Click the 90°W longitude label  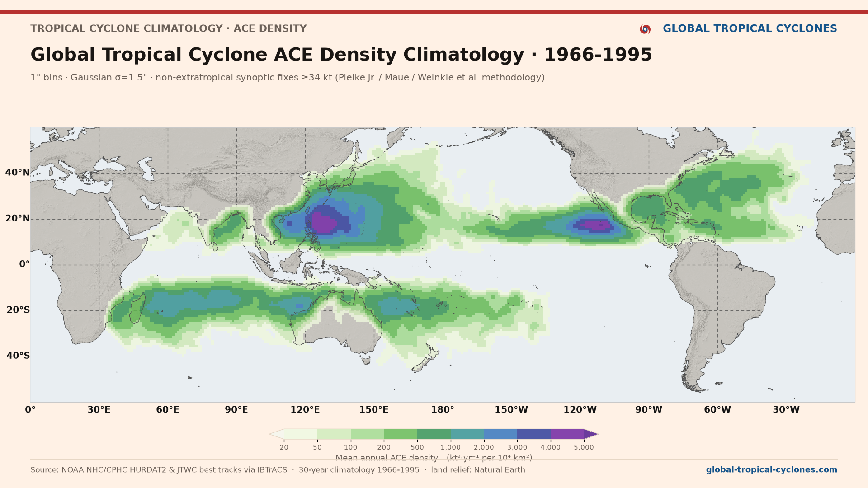649,410
